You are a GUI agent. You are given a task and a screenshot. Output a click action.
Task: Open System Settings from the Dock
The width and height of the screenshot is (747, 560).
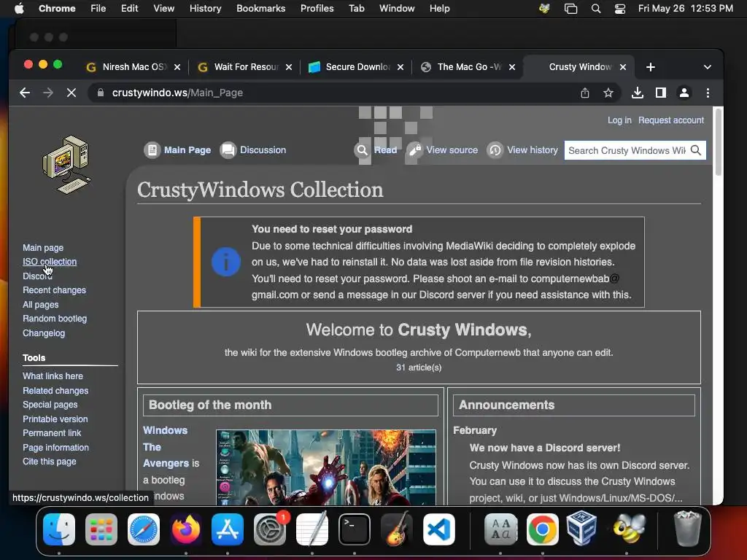tap(270, 529)
